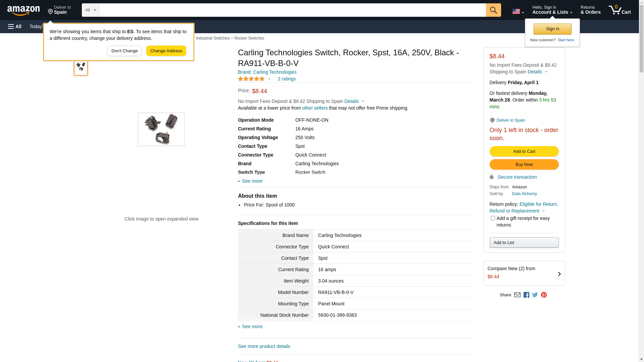Viewport: 644px width, 362px height.
Task: Open the All search category dropdown
Action: [x=90, y=10]
